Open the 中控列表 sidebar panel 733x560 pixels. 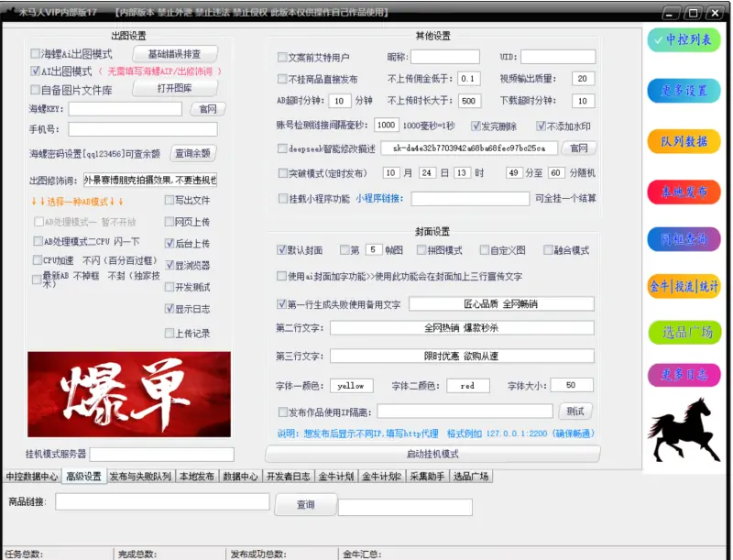684,39
